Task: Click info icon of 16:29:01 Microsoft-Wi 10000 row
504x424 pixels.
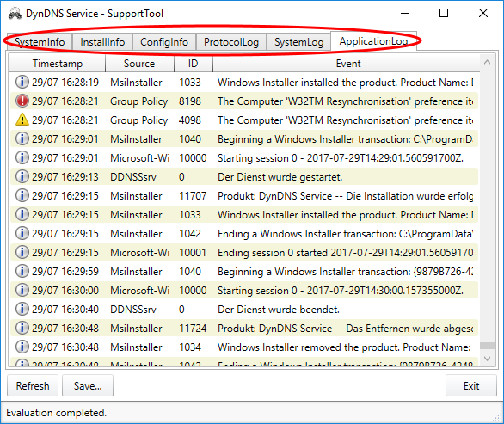Action: point(22,157)
